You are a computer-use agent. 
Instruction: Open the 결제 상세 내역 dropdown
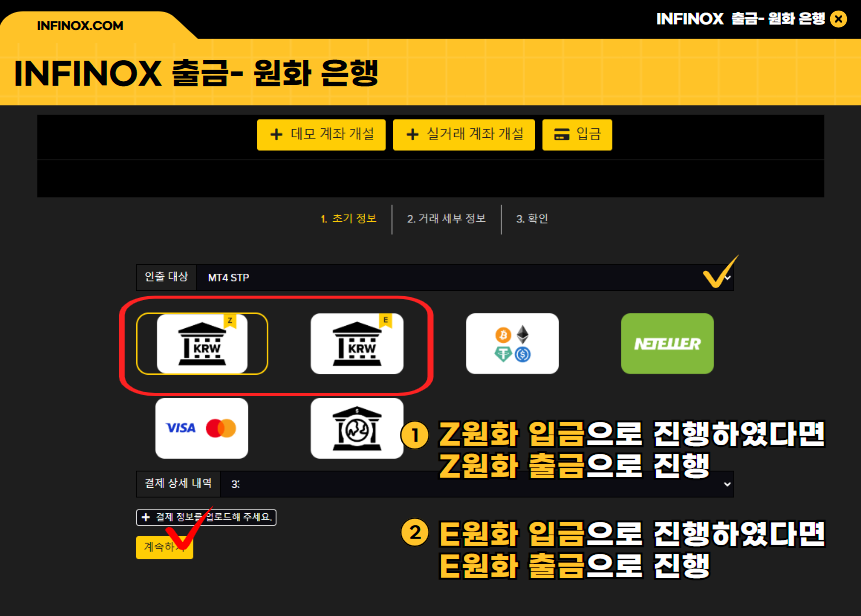pos(477,484)
